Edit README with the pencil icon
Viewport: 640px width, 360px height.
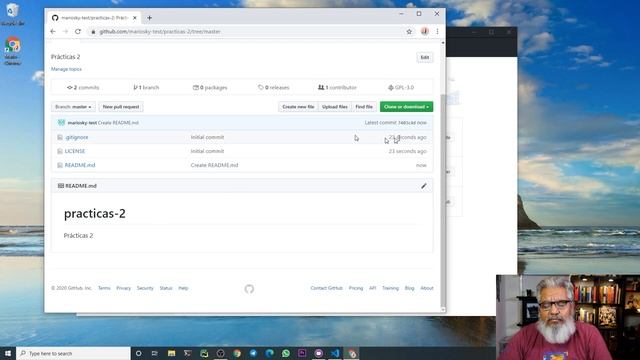424,186
